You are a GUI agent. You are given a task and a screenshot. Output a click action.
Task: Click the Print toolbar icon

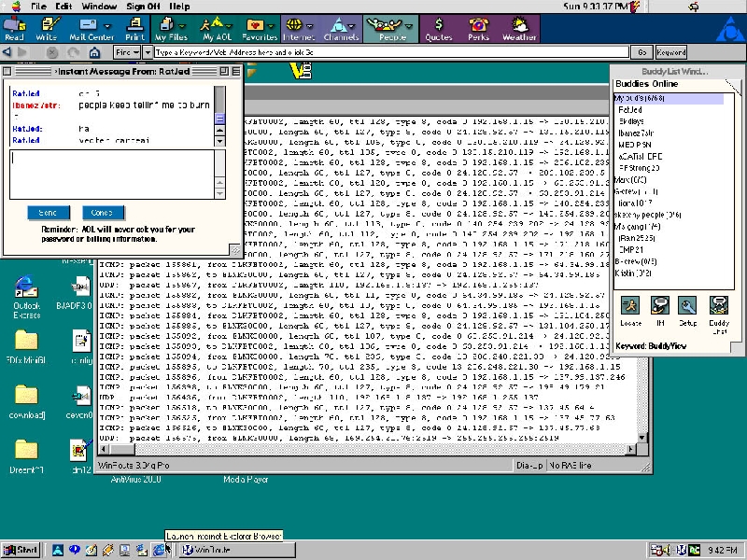(134, 28)
